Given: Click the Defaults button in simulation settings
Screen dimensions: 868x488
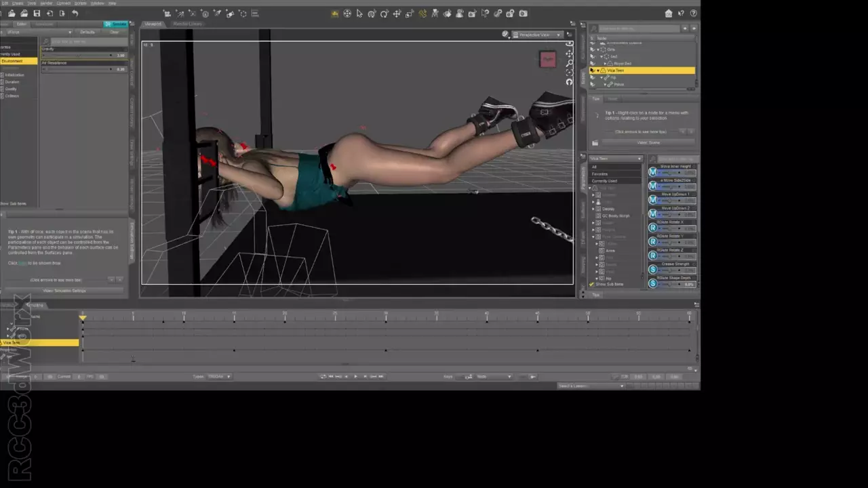Looking at the screenshot, I should pyautogui.click(x=87, y=32).
